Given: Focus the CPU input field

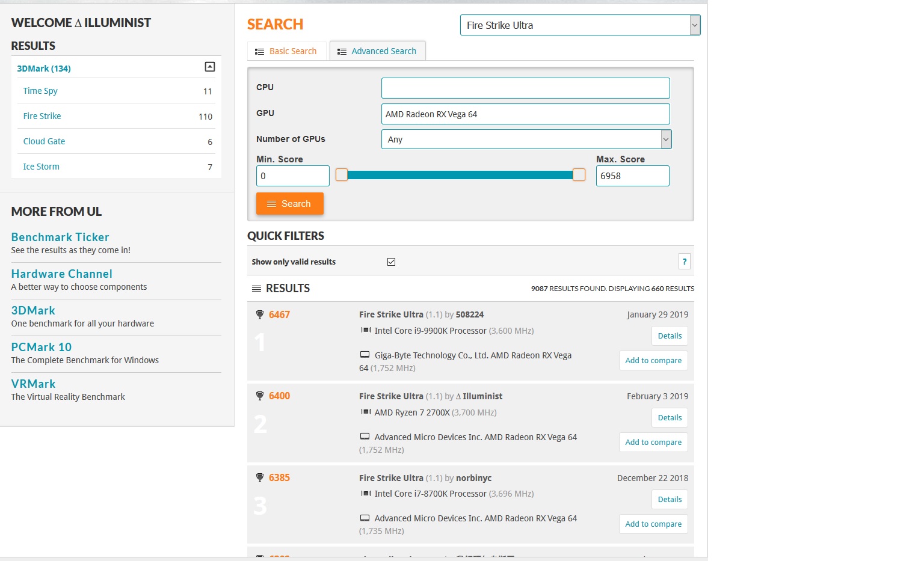Looking at the screenshot, I should coord(525,88).
